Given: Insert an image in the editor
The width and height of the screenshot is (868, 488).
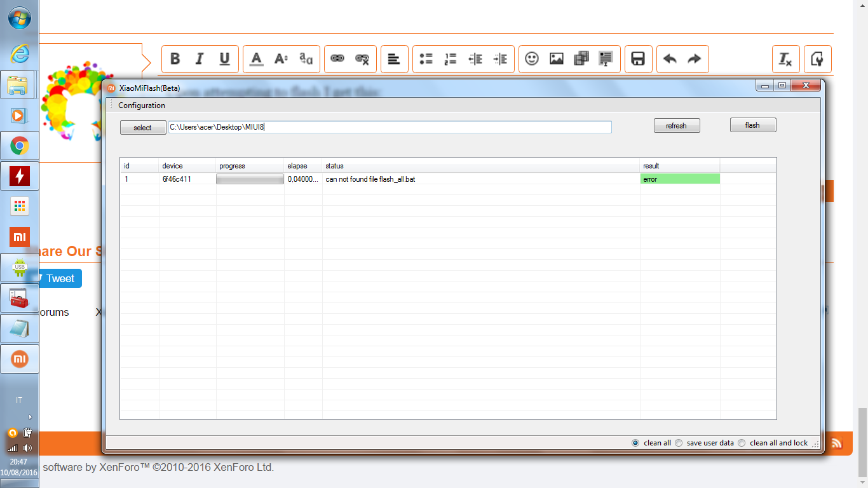Looking at the screenshot, I should click(x=557, y=59).
